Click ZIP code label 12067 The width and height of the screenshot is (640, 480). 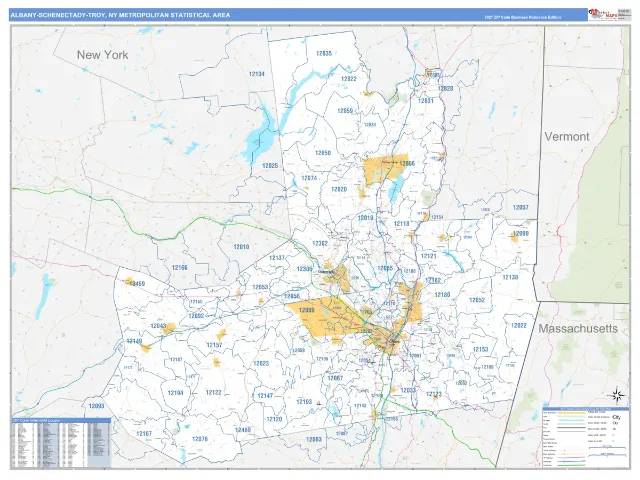(336, 378)
